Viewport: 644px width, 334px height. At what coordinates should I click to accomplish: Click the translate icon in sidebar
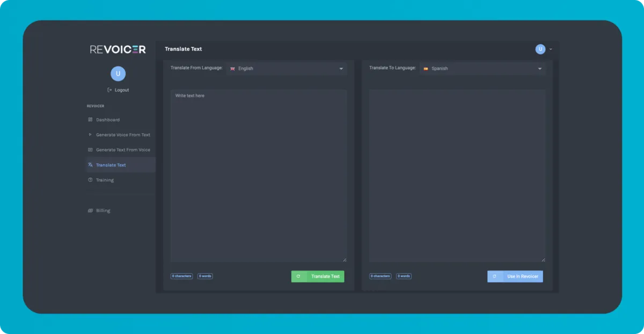click(90, 165)
